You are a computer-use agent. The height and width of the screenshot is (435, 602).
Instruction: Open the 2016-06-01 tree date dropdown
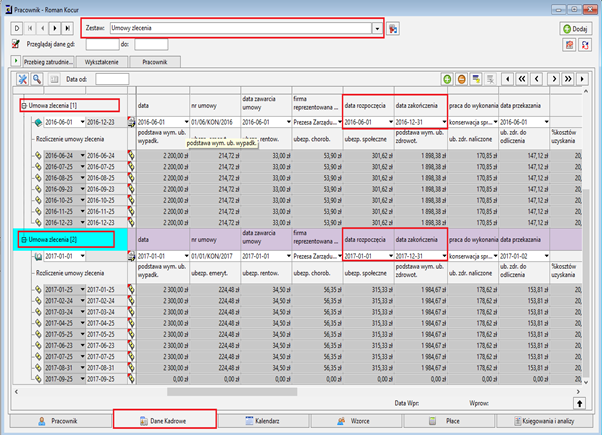coord(82,122)
